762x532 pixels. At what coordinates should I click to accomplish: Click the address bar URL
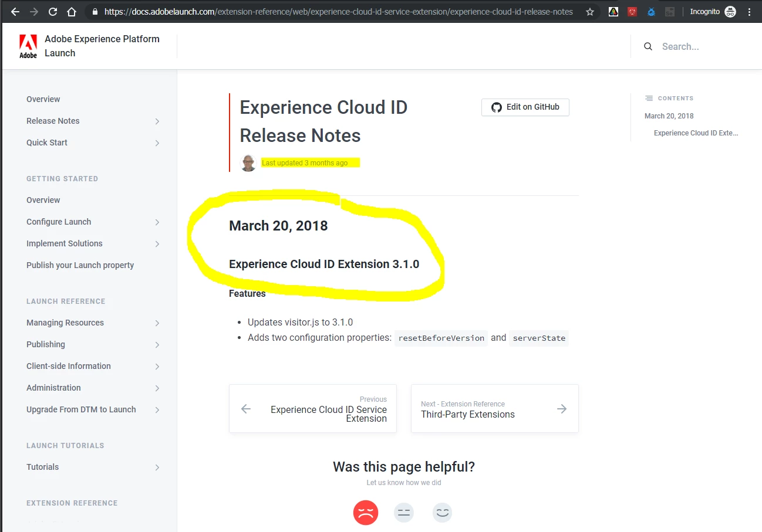pyautogui.click(x=339, y=12)
